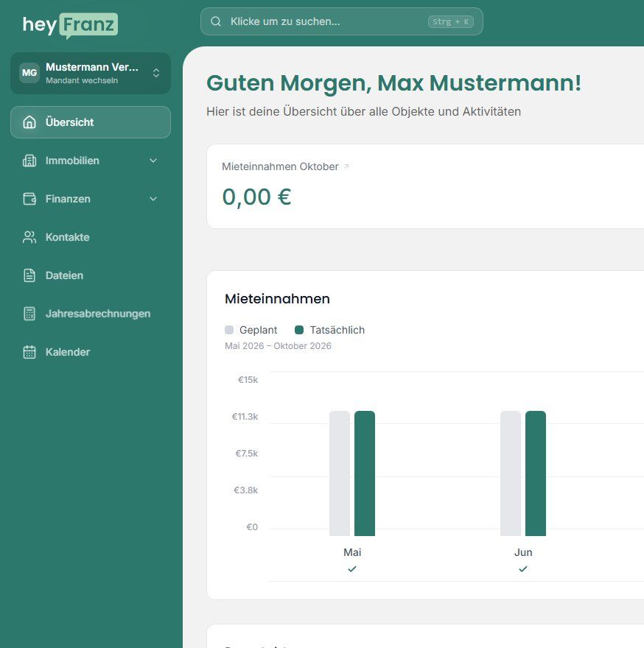
Task: Click the '€3.8k' axis label
Action: [245, 490]
